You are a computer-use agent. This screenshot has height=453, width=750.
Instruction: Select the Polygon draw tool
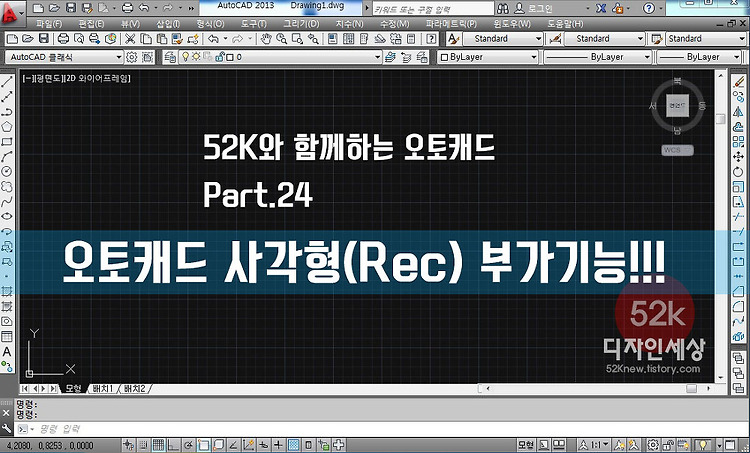coord(7,126)
